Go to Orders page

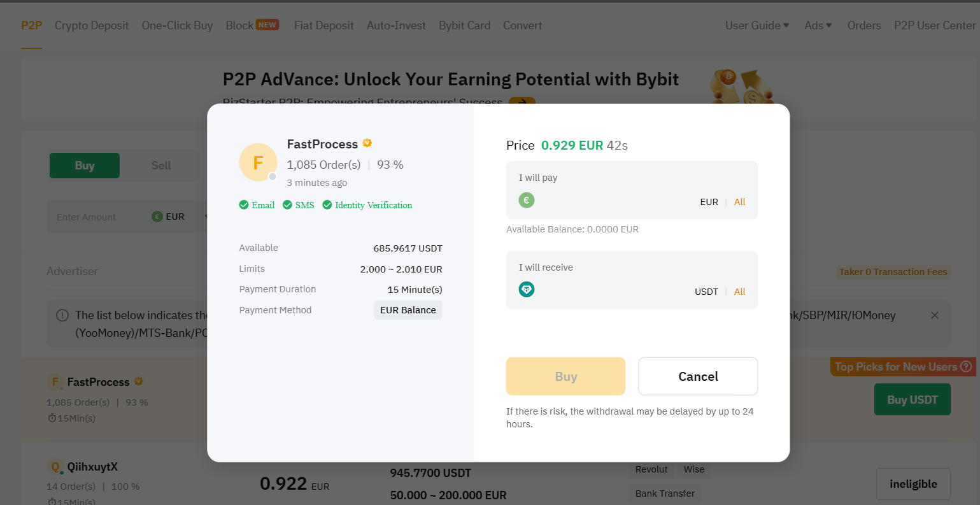[x=864, y=25]
